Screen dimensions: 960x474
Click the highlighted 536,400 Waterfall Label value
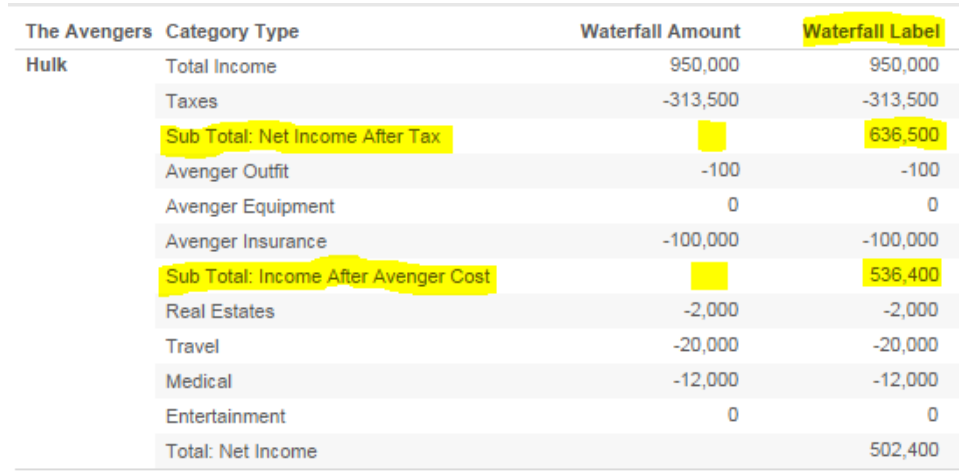(x=904, y=275)
